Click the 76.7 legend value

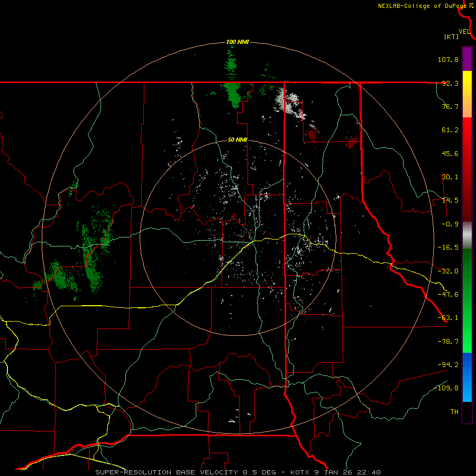pyautogui.click(x=450, y=106)
